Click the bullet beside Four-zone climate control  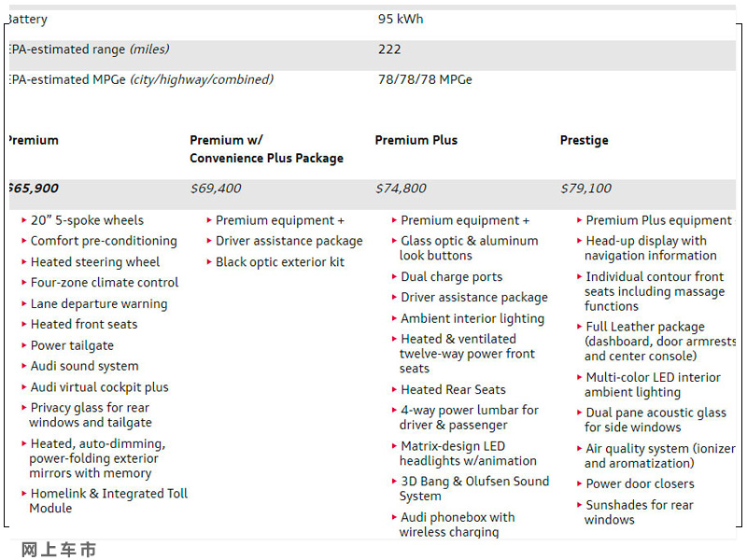tap(24, 283)
